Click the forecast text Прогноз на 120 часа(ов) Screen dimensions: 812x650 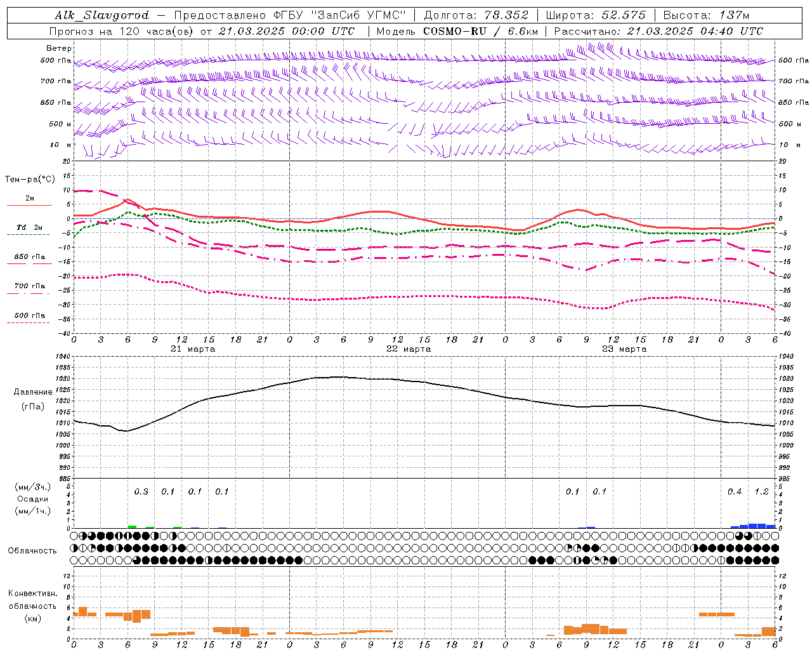122,31
